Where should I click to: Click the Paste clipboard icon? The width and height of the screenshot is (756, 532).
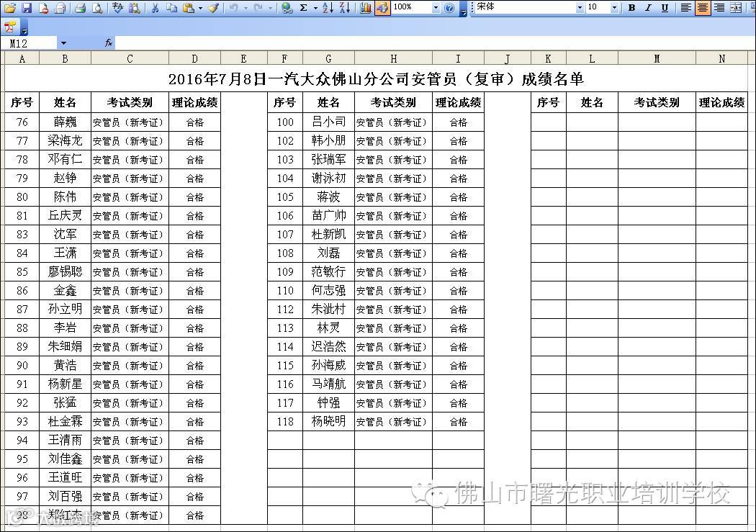pyautogui.click(x=189, y=8)
